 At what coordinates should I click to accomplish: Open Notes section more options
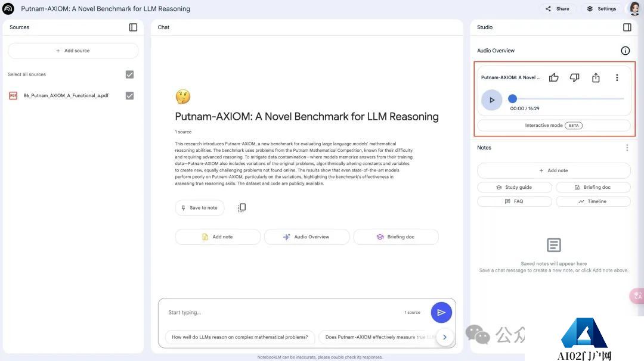(627, 148)
